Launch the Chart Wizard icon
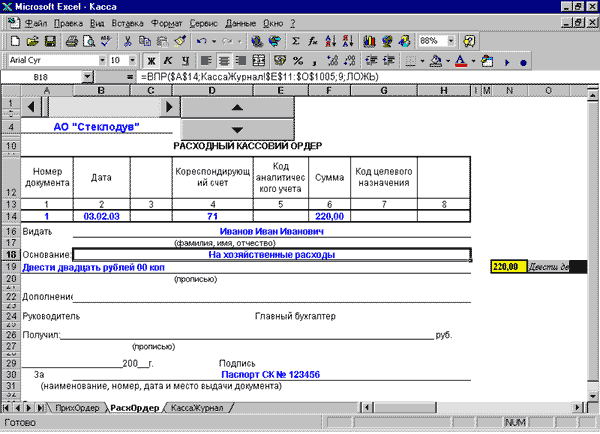 point(369,41)
